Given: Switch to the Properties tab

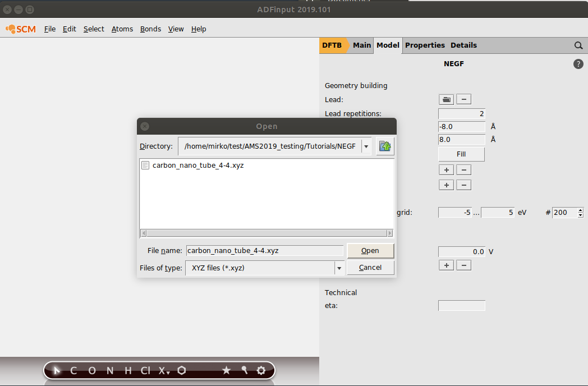Looking at the screenshot, I should point(425,45).
